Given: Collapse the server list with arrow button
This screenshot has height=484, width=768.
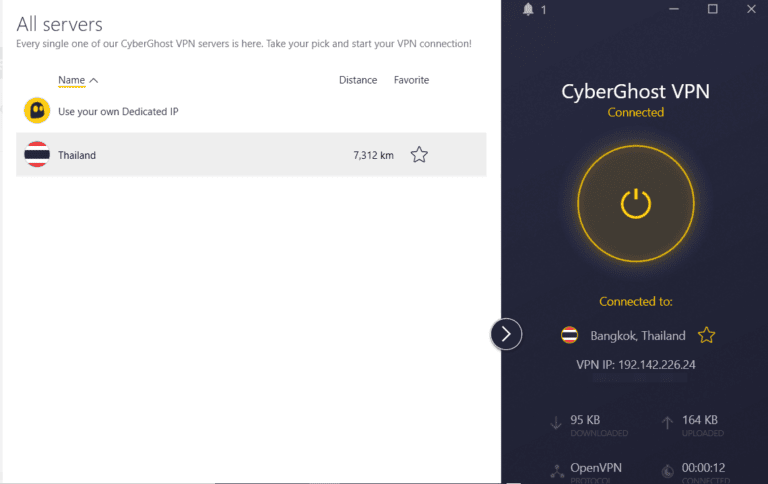Looking at the screenshot, I should tap(506, 334).
